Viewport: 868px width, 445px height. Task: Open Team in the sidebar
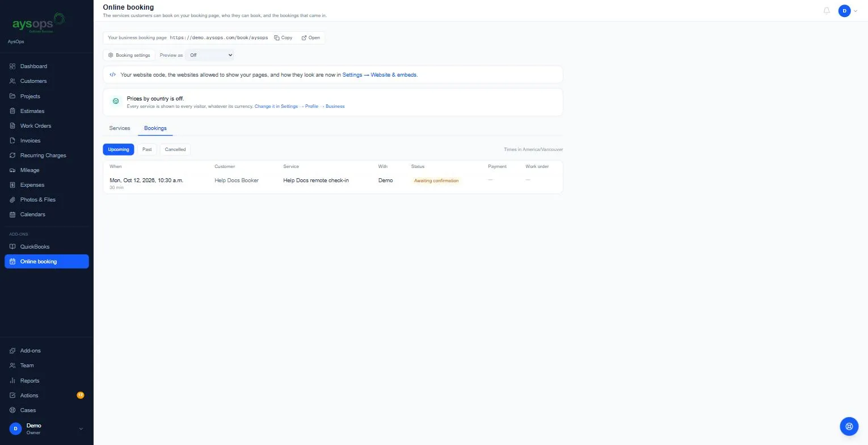(x=47, y=366)
